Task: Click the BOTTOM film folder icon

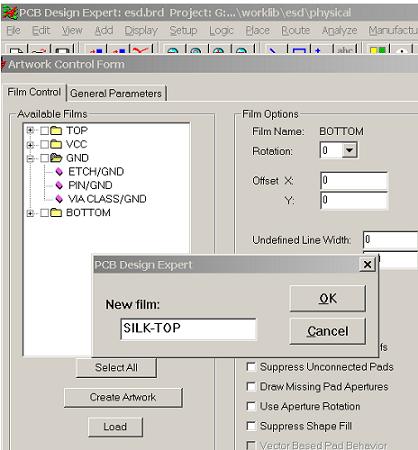Action: 56,213
